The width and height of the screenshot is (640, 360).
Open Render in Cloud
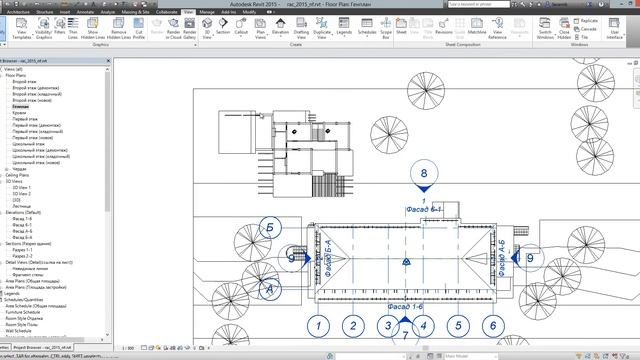tap(173, 29)
